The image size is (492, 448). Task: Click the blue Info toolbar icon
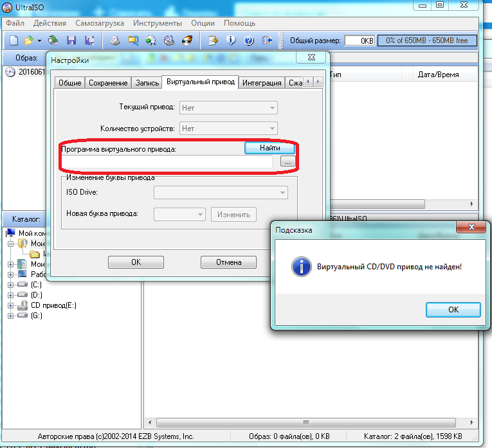click(x=231, y=40)
